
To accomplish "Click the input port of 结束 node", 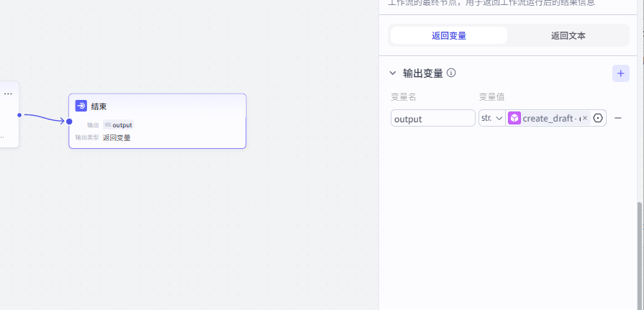I will pyautogui.click(x=69, y=121).
